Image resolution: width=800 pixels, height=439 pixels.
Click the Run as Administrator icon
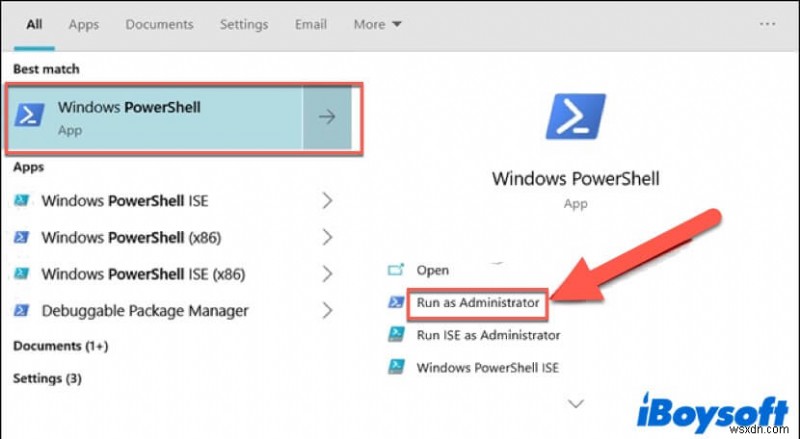pyautogui.click(x=396, y=302)
